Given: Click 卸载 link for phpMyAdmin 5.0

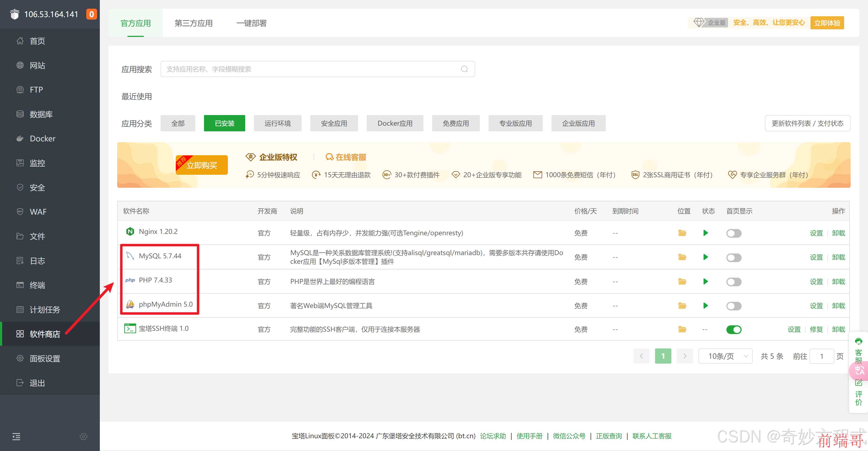Looking at the screenshot, I should (838, 306).
